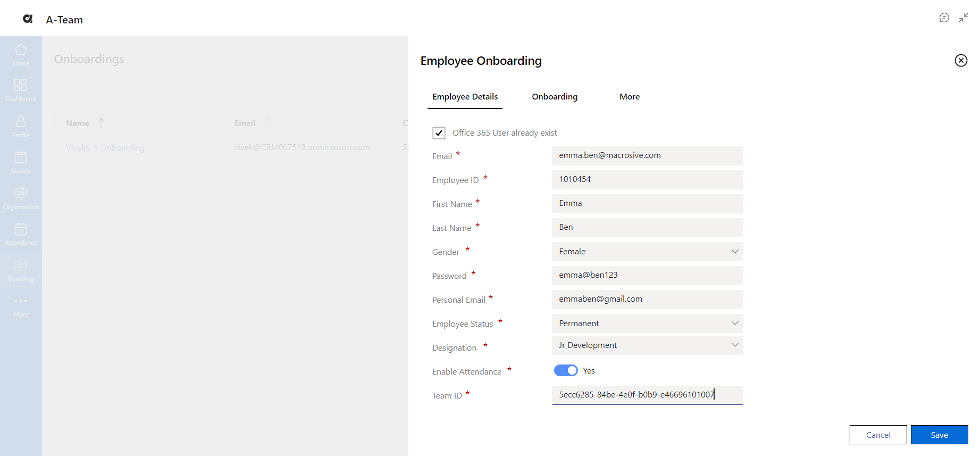
Task: Click the Onboardings page heading
Action: [x=89, y=59]
